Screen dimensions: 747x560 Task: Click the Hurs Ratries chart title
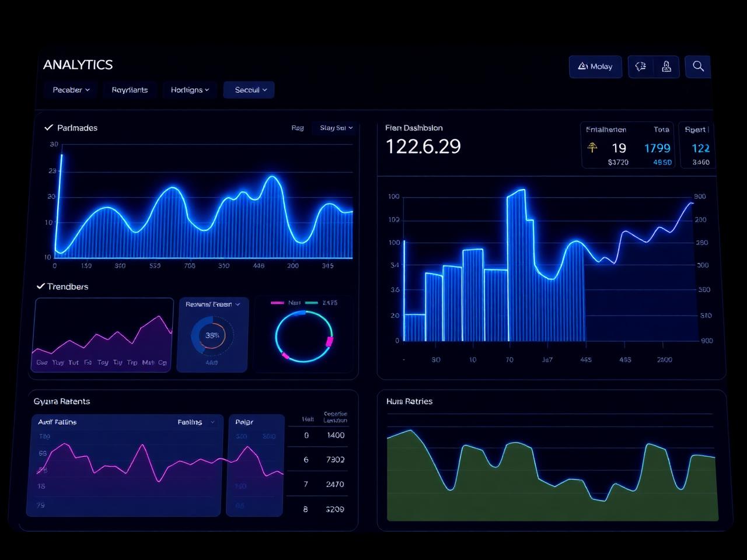pyautogui.click(x=409, y=401)
